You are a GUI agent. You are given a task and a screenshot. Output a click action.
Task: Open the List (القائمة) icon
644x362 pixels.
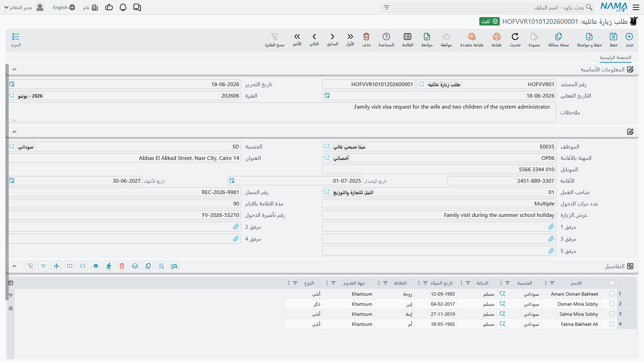tap(408, 37)
